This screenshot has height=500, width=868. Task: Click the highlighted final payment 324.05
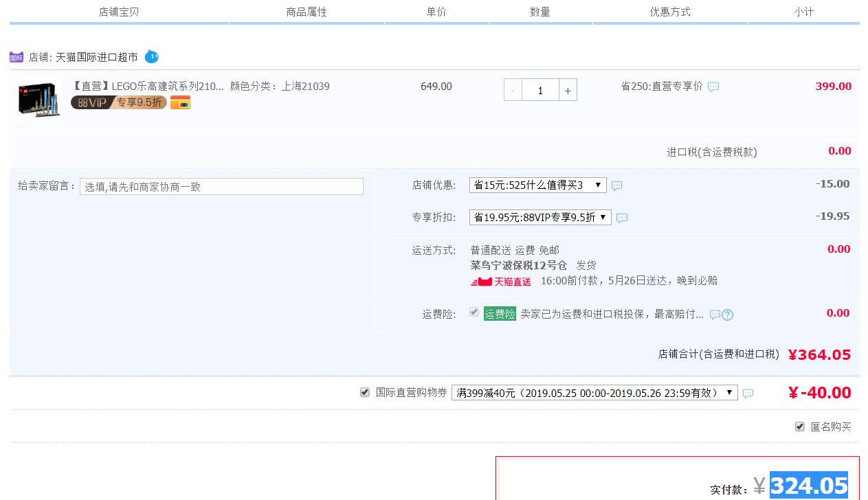(809, 486)
